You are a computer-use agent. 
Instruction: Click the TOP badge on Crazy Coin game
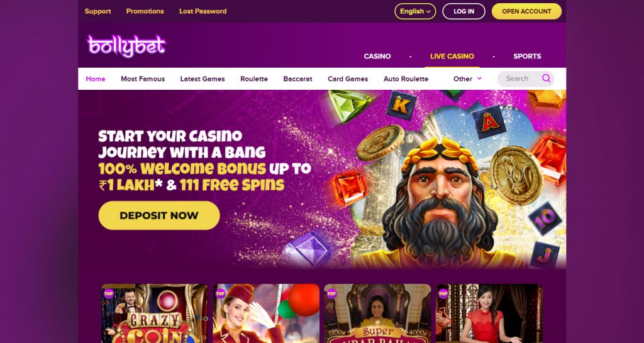click(x=108, y=293)
